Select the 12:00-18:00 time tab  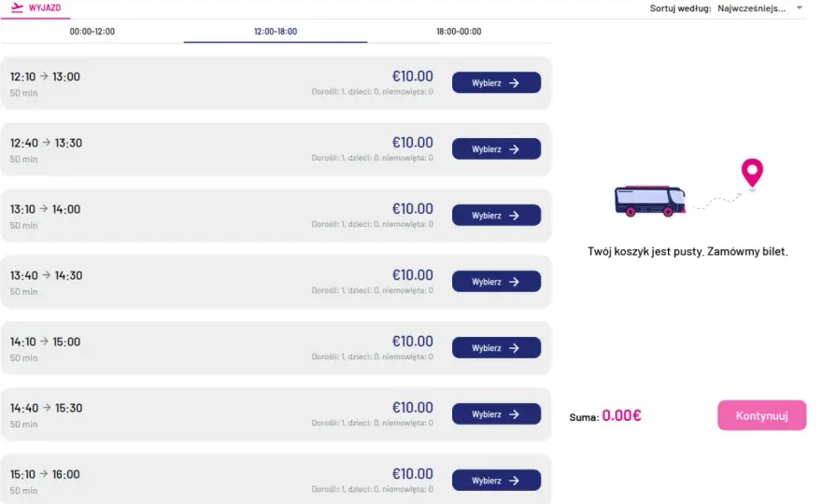tap(276, 32)
